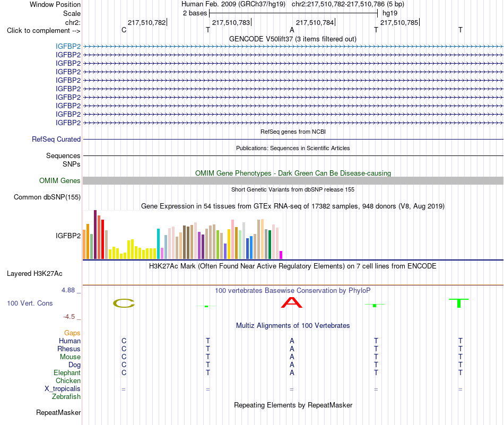504x425 pixels.
Task: Click the '2 bases' scale bar text
Action: pos(195,13)
